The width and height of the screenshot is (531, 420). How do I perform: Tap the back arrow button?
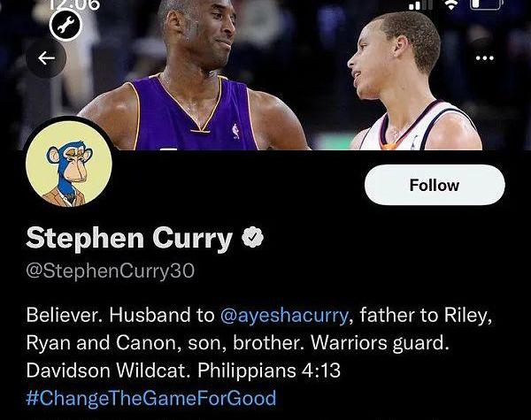pyautogui.click(x=46, y=58)
